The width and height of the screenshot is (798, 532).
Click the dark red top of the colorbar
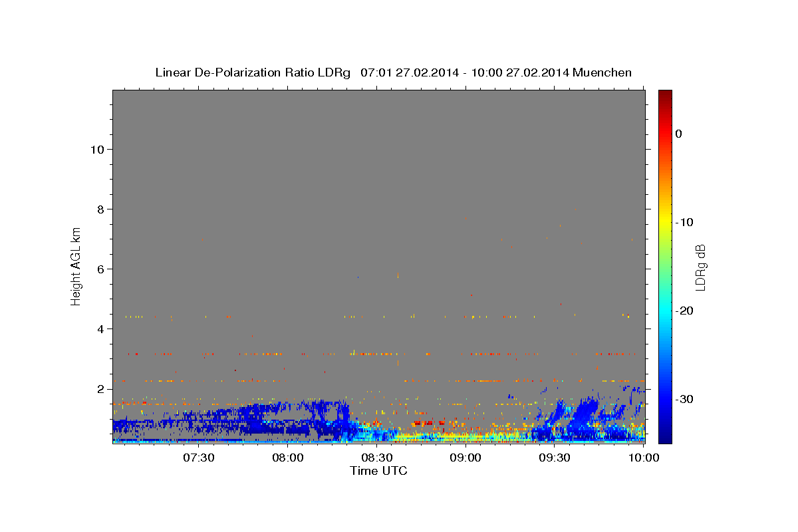[x=665, y=94]
